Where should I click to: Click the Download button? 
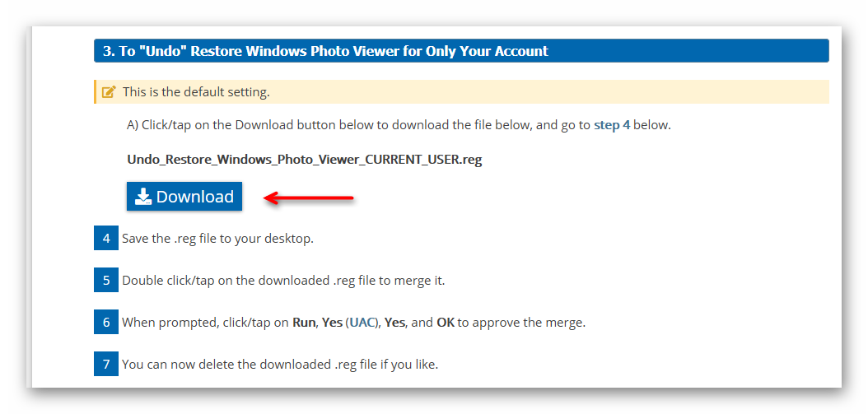point(184,197)
